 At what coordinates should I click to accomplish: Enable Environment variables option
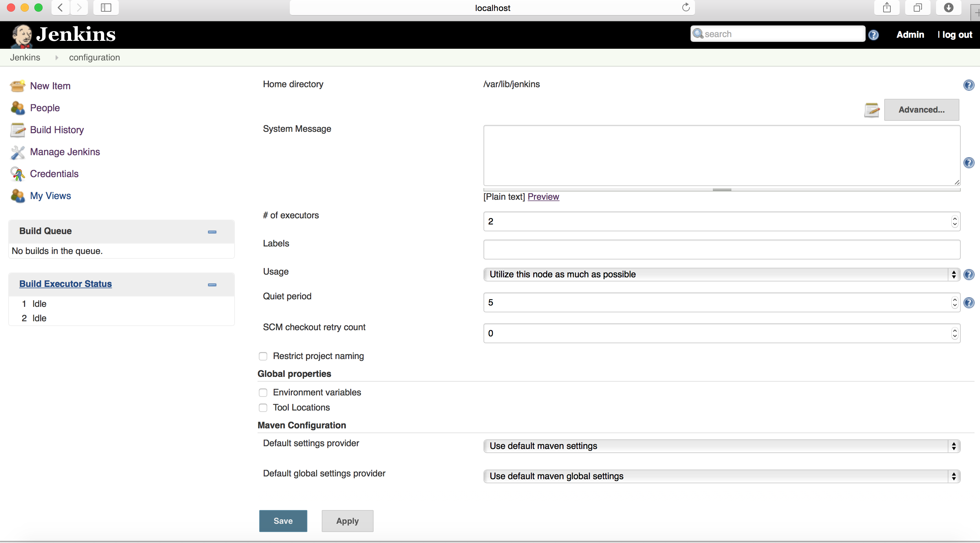[263, 392]
